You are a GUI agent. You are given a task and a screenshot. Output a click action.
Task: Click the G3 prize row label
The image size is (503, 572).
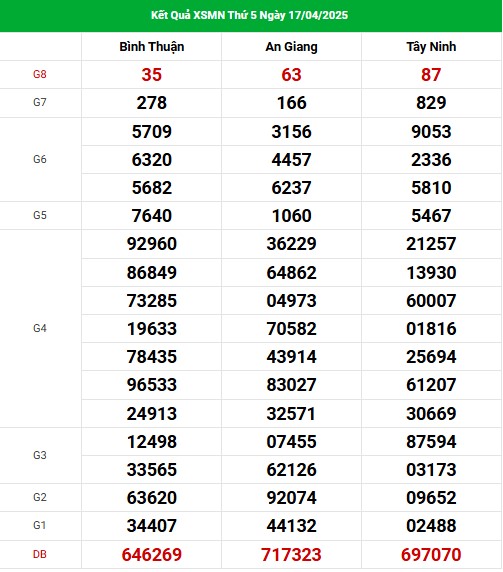(40, 456)
